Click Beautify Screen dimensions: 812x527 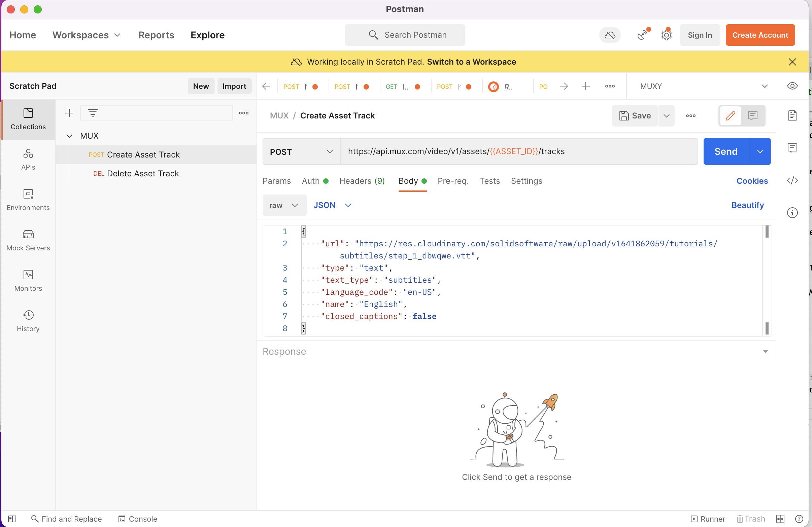(x=747, y=205)
